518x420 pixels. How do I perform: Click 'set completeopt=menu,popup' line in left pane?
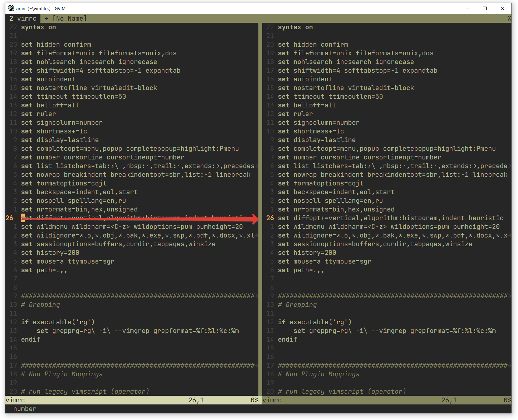click(x=130, y=149)
